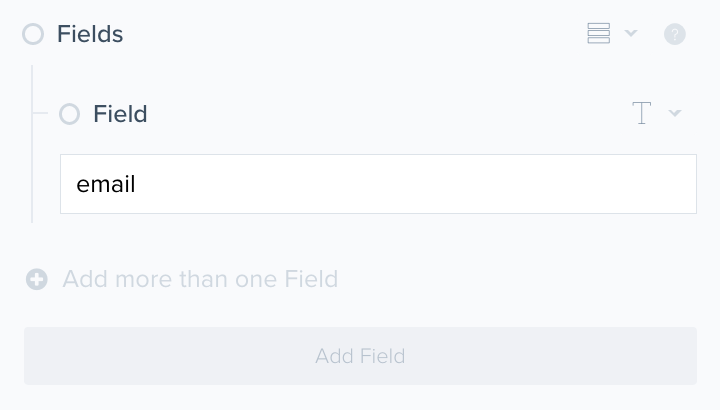Screen dimensions: 720x410
Task: Click inside the field containing 'email'
Action: [378, 184]
